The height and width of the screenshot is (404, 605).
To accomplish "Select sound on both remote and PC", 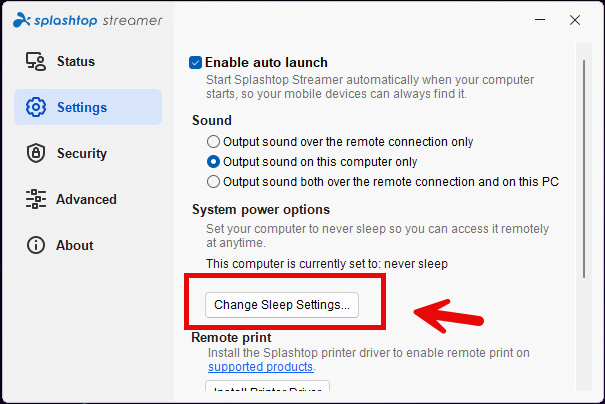I will pos(213,181).
